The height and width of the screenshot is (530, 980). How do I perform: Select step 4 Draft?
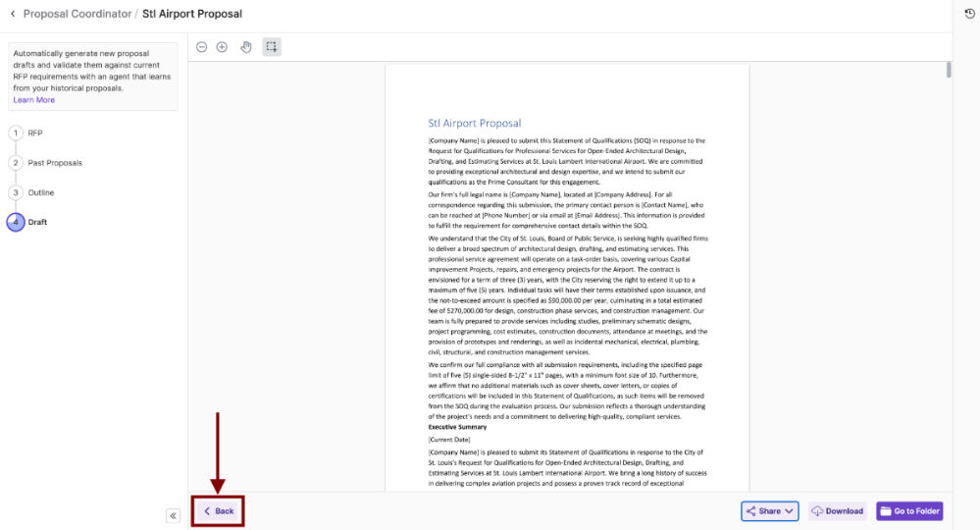(x=27, y=222)
